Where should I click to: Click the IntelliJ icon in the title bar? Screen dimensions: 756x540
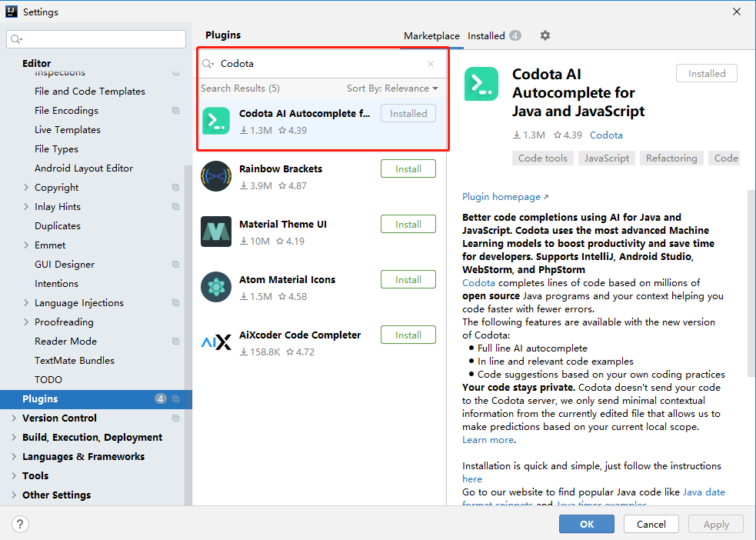[x=12, y=12]
